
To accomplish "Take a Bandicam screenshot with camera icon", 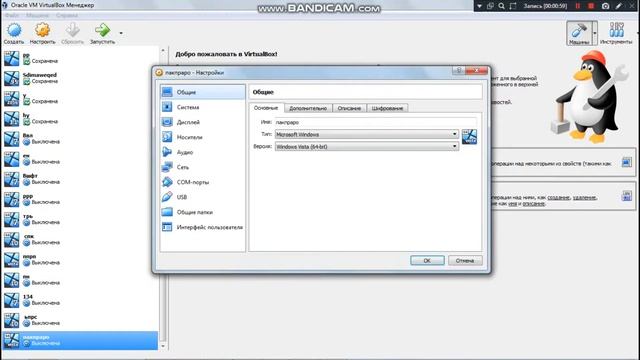I will coord(605,6).
